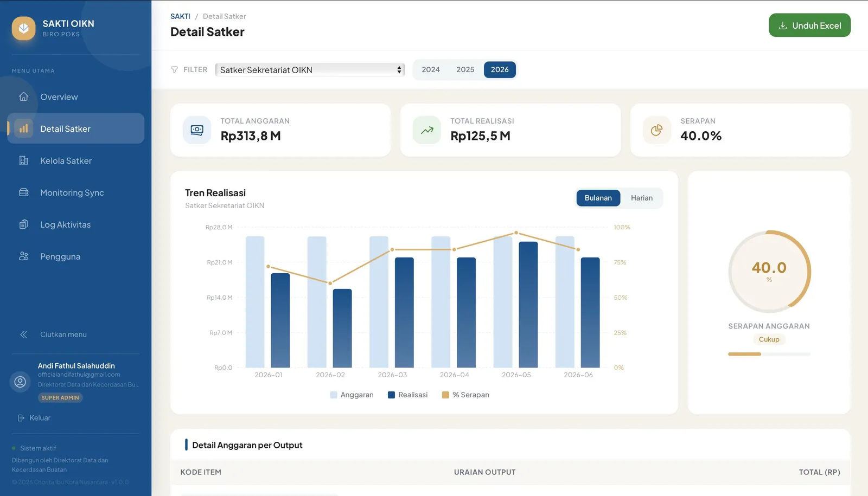Select the 2024 year tab

431,69
